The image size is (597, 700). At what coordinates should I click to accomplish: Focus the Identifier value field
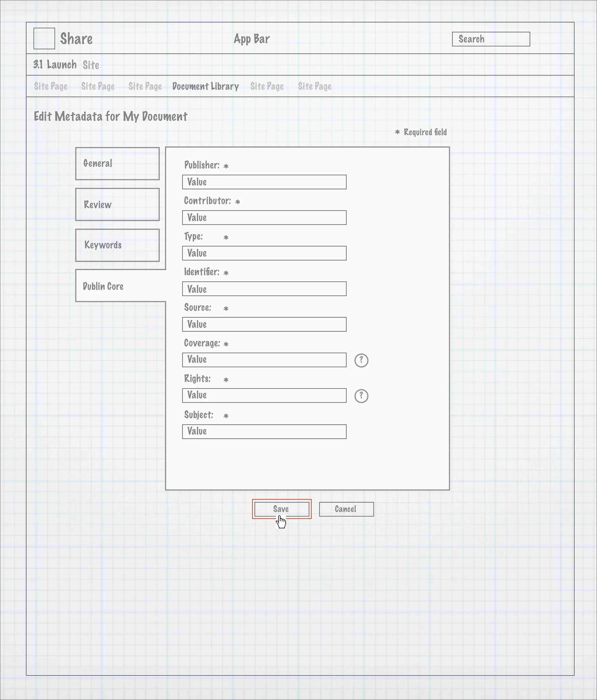(264, 289)
